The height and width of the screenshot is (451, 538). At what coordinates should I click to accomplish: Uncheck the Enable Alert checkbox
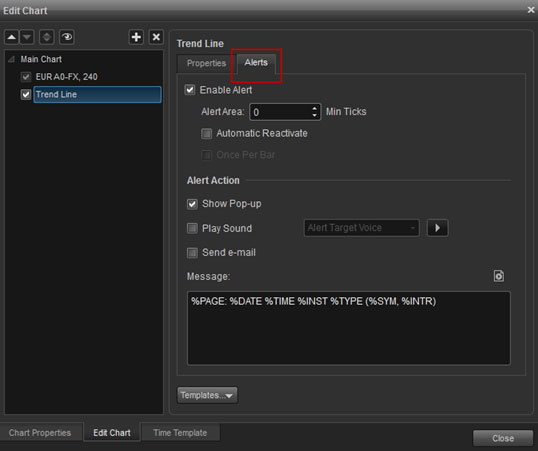pos(190,90)
